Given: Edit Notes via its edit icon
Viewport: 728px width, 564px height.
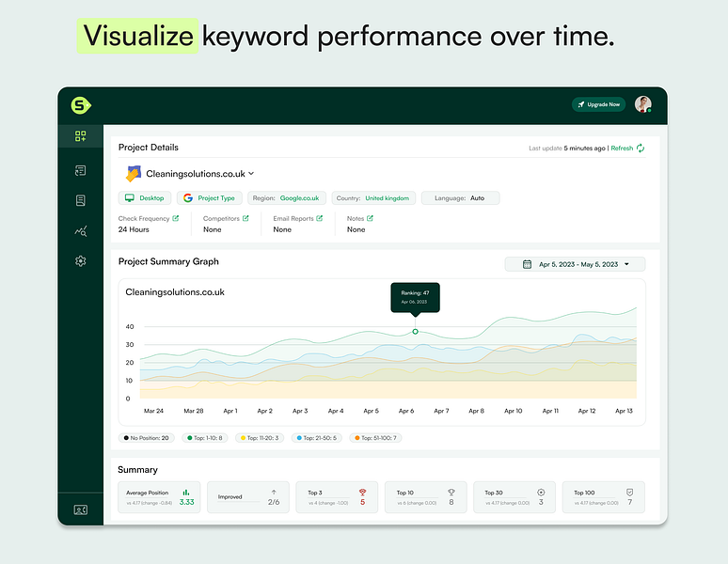Looking at the screenshot, I should [370, 218].
